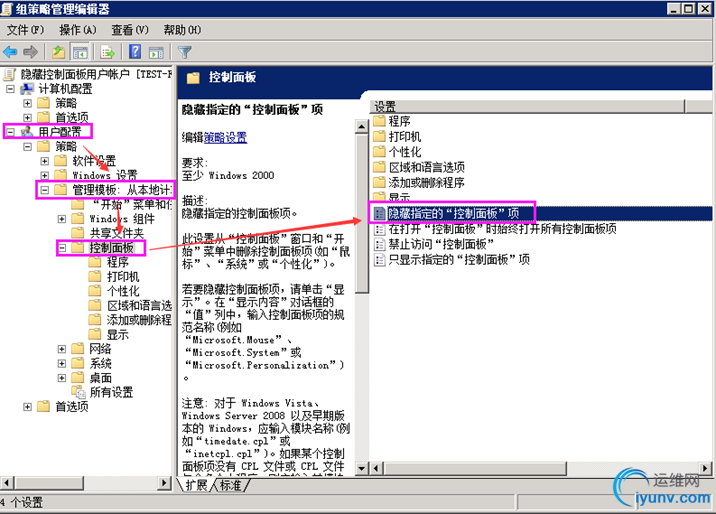The width and height of the screenshot is (716, 514).
Task: Expand the 桌面 tree node
Action: click(x=62, y=378)
